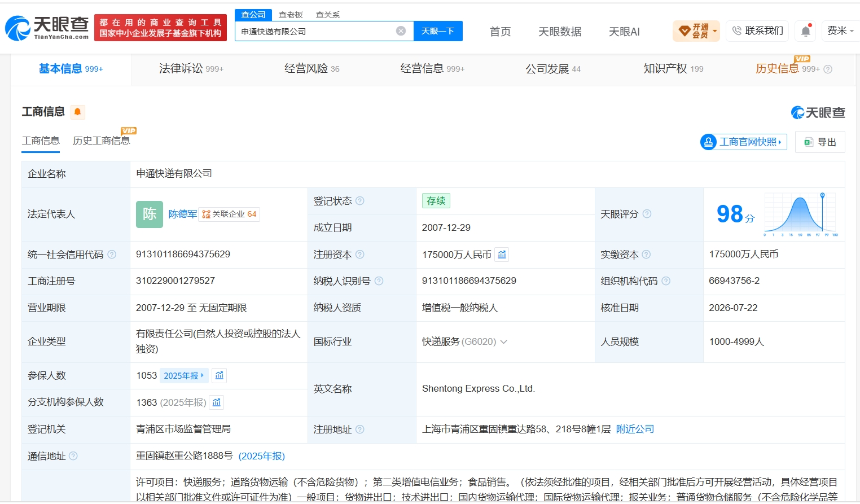Click the 存续 registration status badge
Screen dimensions: 860x504
pos(436,201)
